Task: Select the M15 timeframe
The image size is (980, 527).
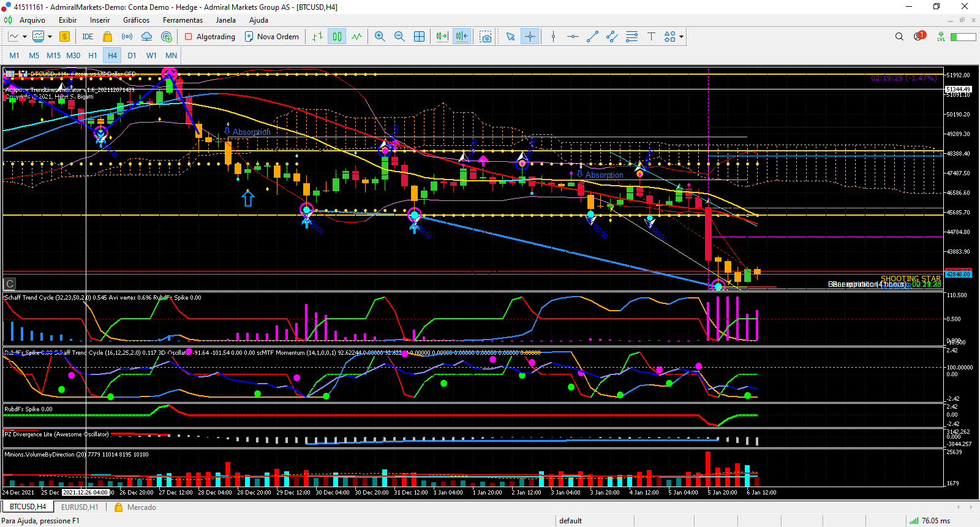Action: [53, 55]
